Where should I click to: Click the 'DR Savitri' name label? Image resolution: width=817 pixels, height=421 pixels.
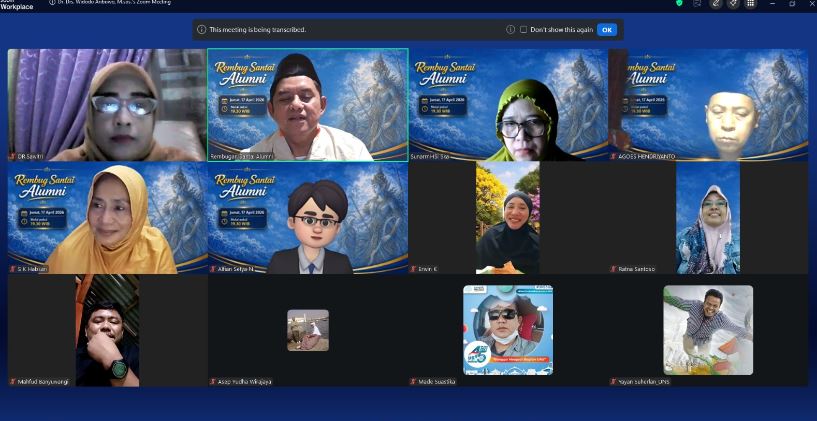click(32, 156)
